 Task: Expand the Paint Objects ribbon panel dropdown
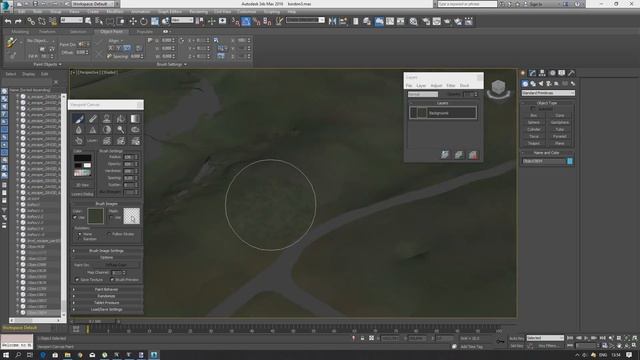[x=47, y=64]
